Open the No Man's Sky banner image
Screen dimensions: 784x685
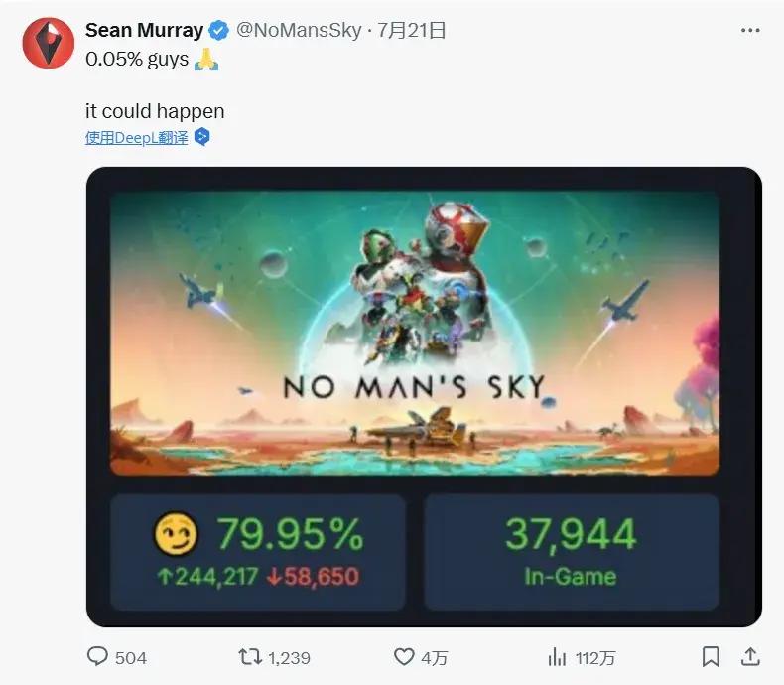pyautogui.click(x=415, y=332)
